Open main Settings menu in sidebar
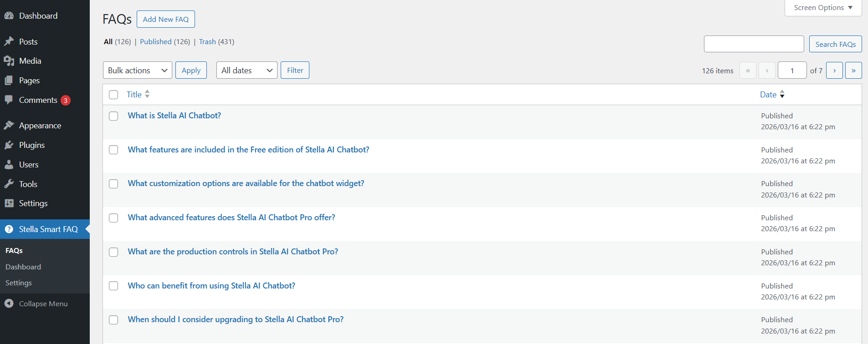 point(33,203)
